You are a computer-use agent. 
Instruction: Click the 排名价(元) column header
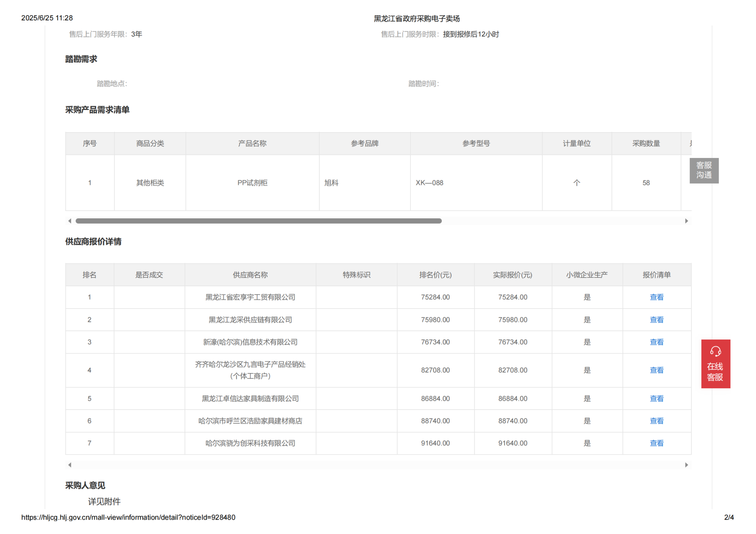click(x=435, y=275)
